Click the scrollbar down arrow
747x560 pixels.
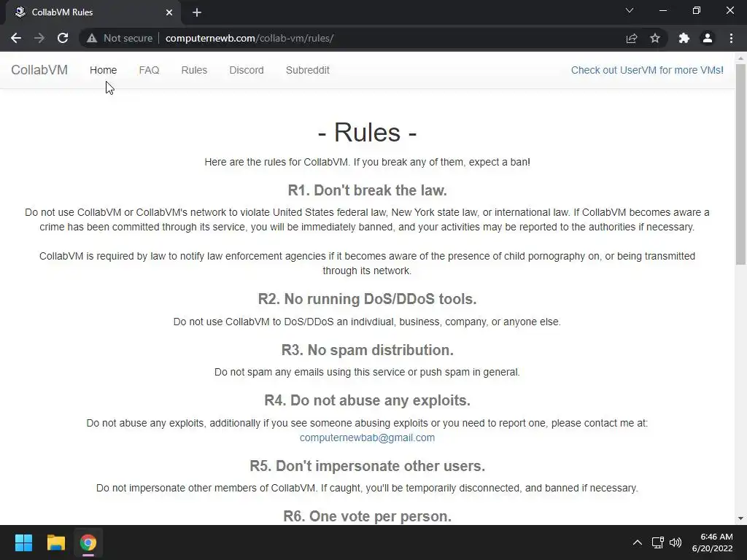[x=740, y=518]
